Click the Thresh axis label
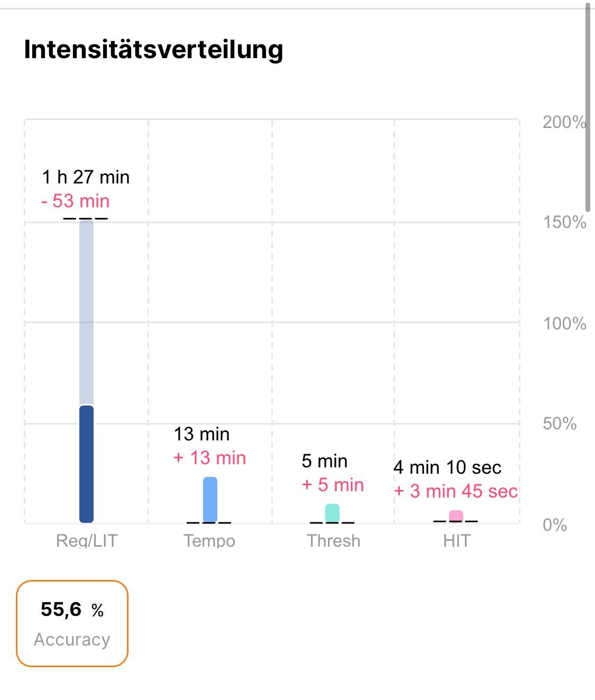 point(334,541)
